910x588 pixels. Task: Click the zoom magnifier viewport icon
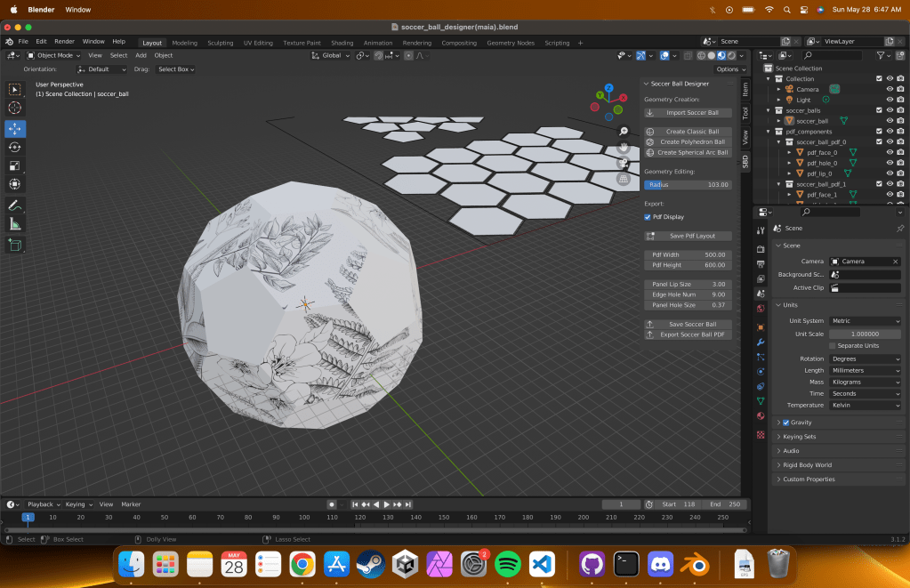624,131
